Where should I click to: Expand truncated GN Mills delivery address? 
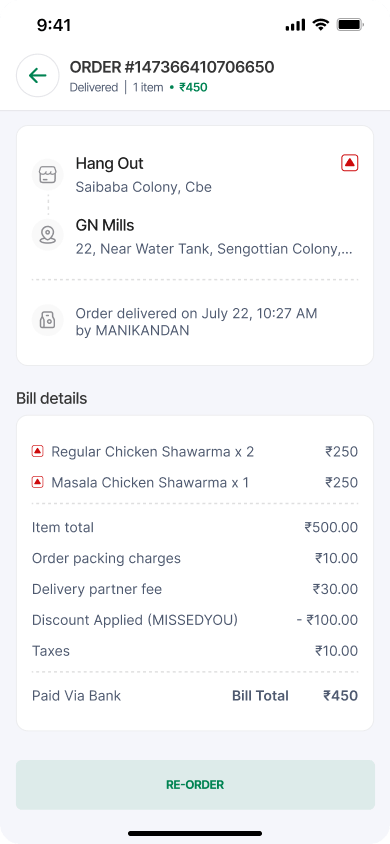tap(214, 249)
